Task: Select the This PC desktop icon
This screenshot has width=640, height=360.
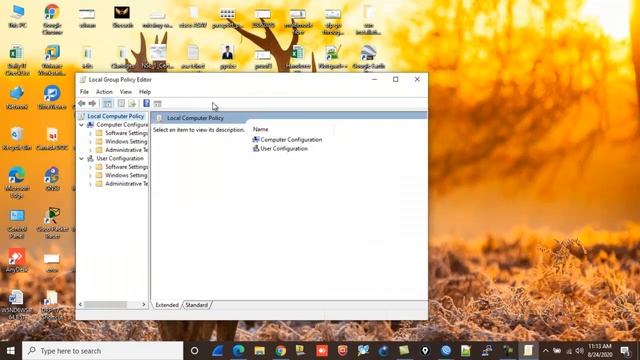Action: (x=17, y=16)
